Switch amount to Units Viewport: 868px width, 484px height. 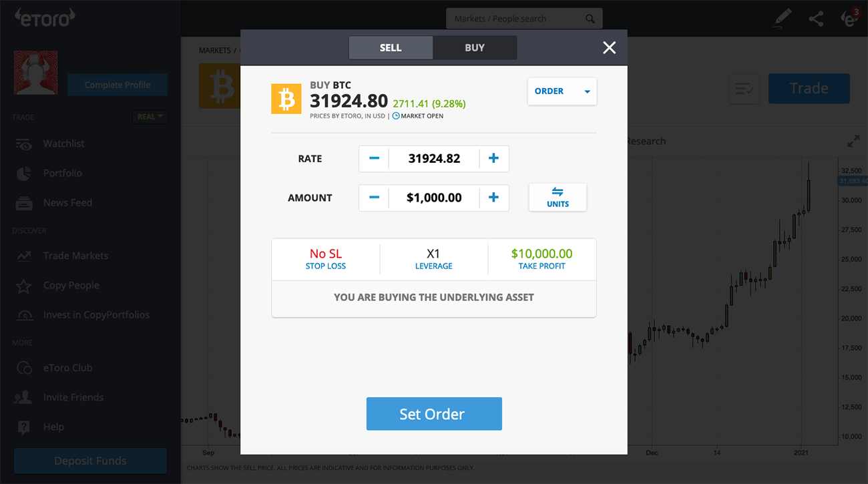[558, 198]
